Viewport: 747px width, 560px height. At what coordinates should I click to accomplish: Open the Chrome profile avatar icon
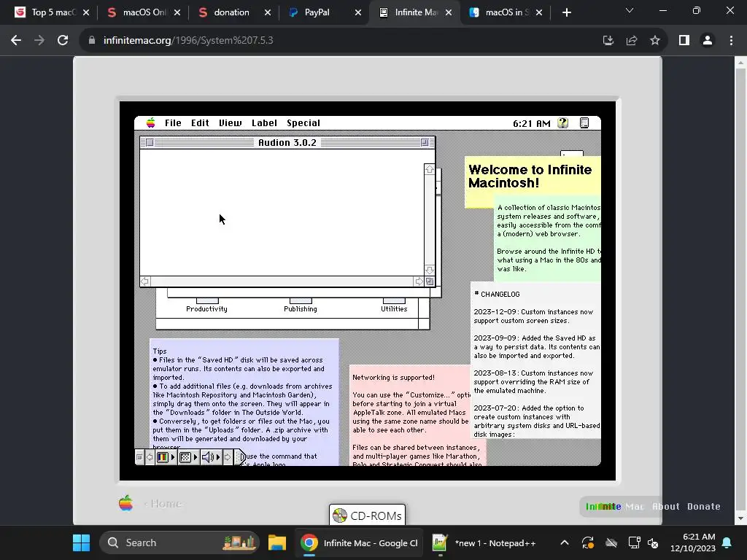[708, 41]
